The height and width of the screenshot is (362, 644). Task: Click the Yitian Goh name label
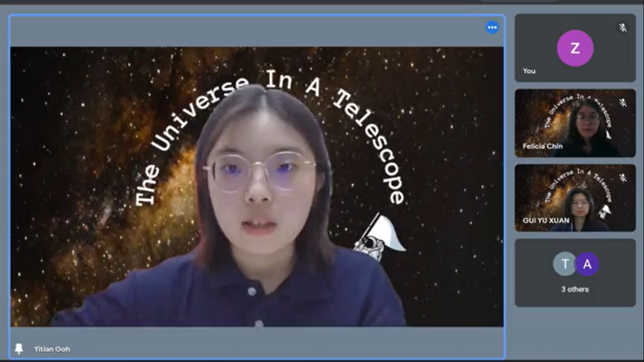coord(52,349)
